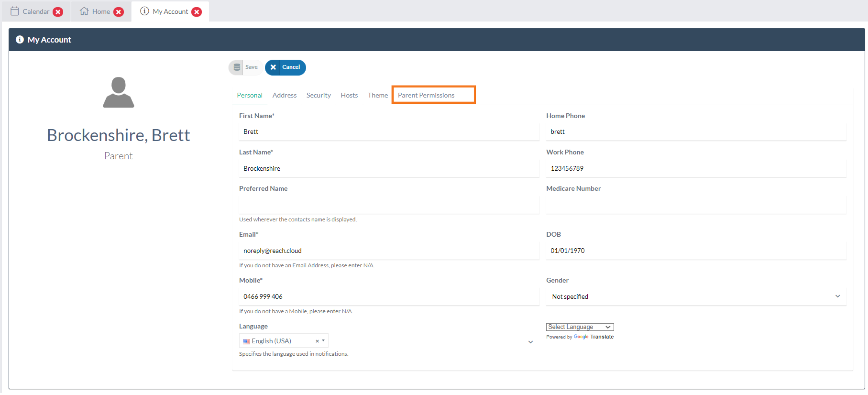This screenshot has height=395, width=868.
Task: Expand the Gender dropdown
Action: pos(696,296)
